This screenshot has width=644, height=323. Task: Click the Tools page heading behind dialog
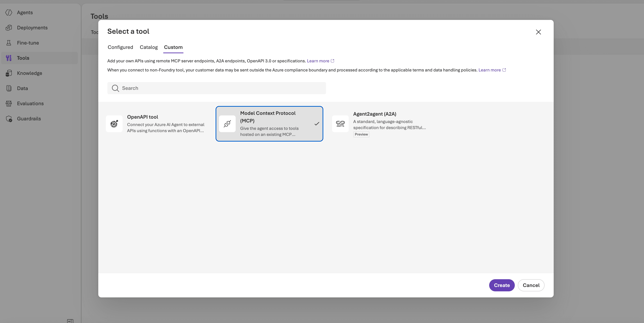pyautogui.click(x=99, y=16)
